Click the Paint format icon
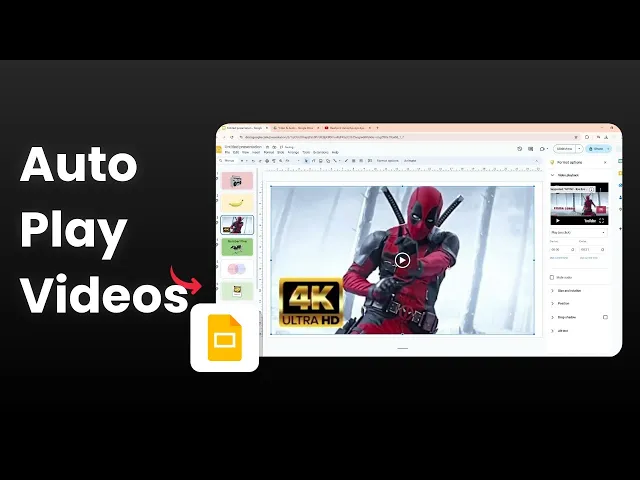 point(273,161)
